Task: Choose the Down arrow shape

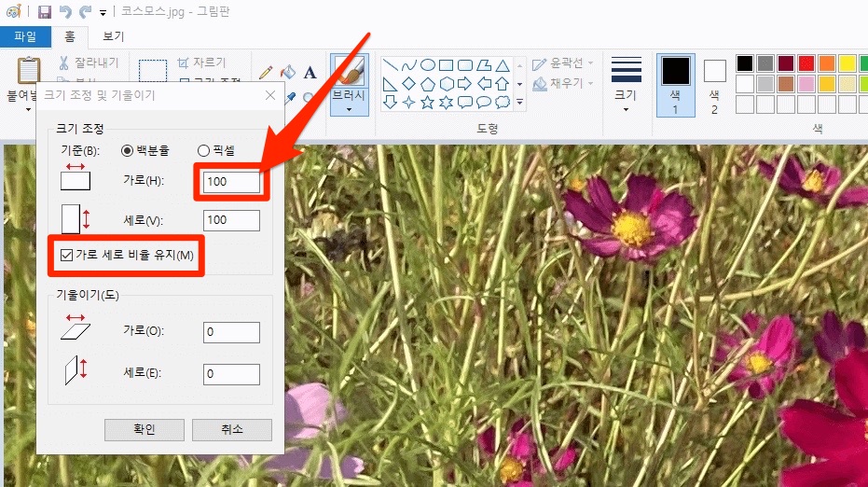Action: 391,102
